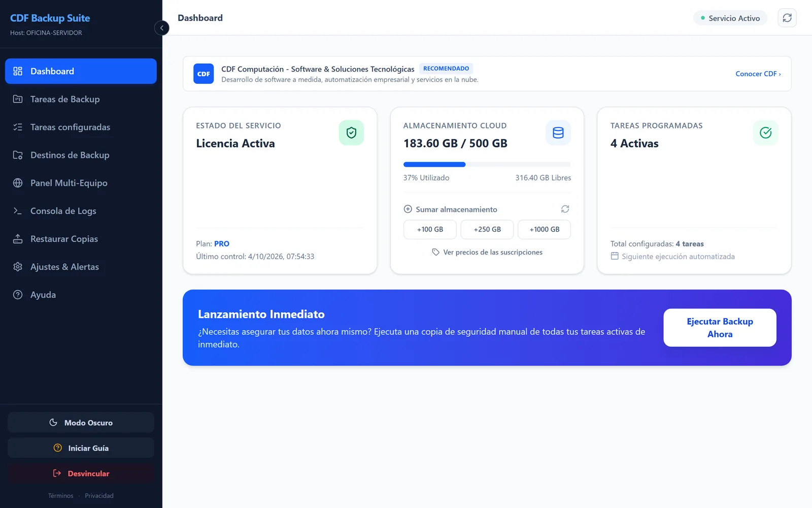Screen dimensions: 812x508
Task: Open Ver precios de las suscripciones
Action: coord(487,252)
